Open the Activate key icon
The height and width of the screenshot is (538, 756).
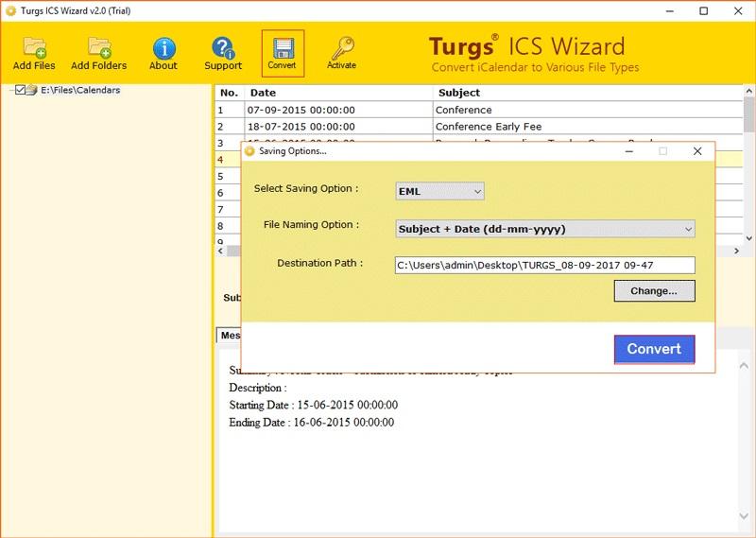[342, 53]
